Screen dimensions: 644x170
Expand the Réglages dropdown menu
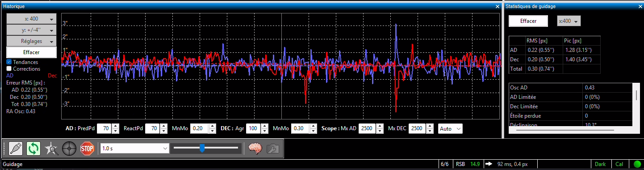click(x=31, y=41)
